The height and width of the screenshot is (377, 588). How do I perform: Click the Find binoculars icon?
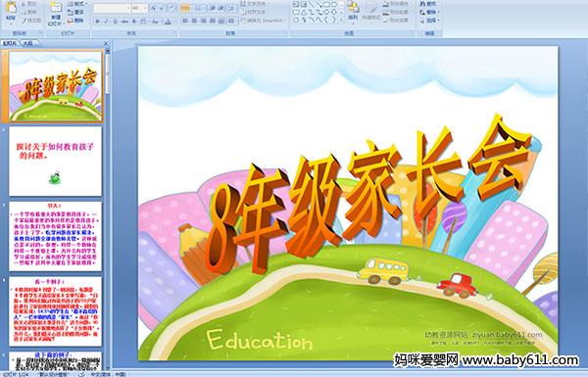tap(422, 4)
